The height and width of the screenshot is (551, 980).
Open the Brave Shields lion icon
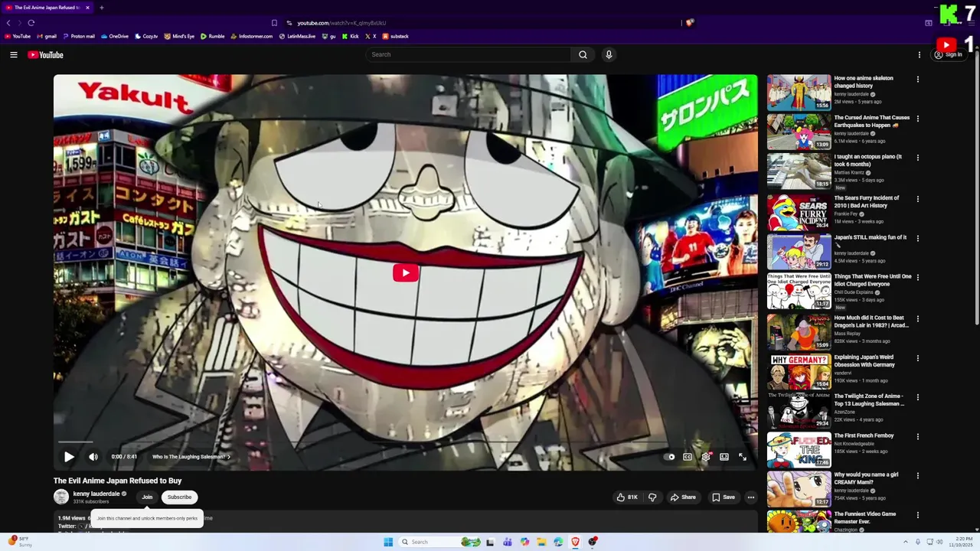(689, 23)
